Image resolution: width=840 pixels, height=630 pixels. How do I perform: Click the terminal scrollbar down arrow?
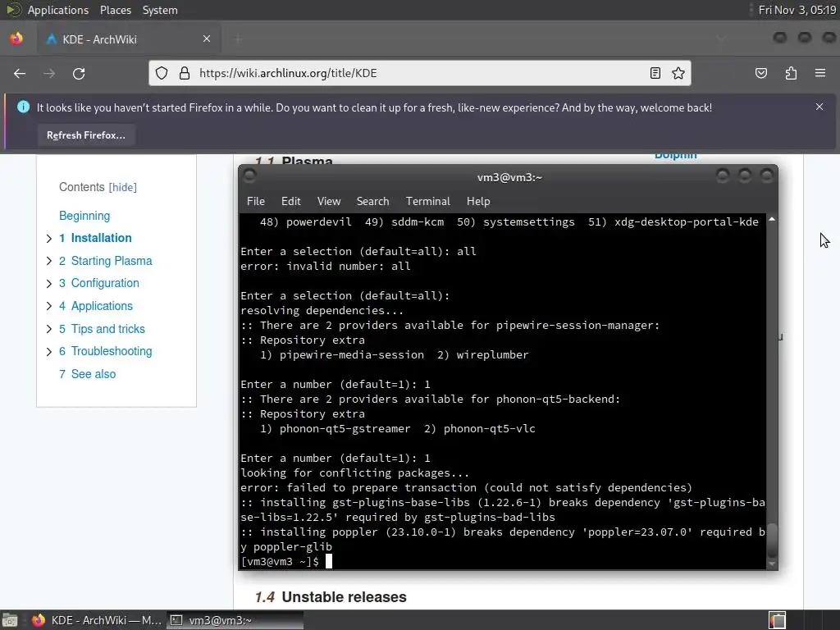coord(772,564)
